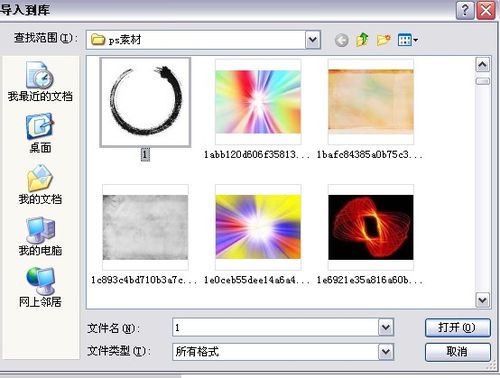Select the 1e0ceb55dee14a6a4 light burst thumbnail
500x378 pixels.
click(258, 227)
